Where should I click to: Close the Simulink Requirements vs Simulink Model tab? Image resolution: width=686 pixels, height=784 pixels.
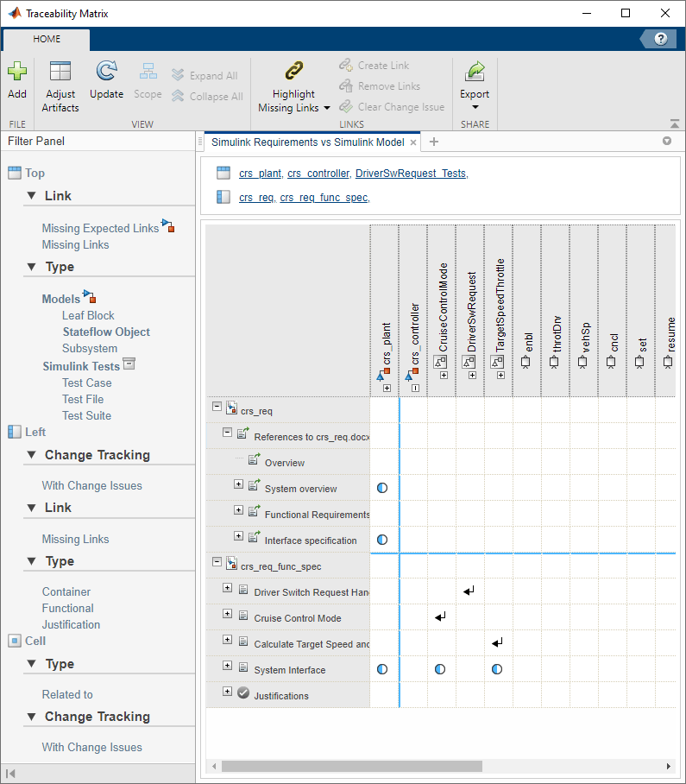click(x=413, y=142)
